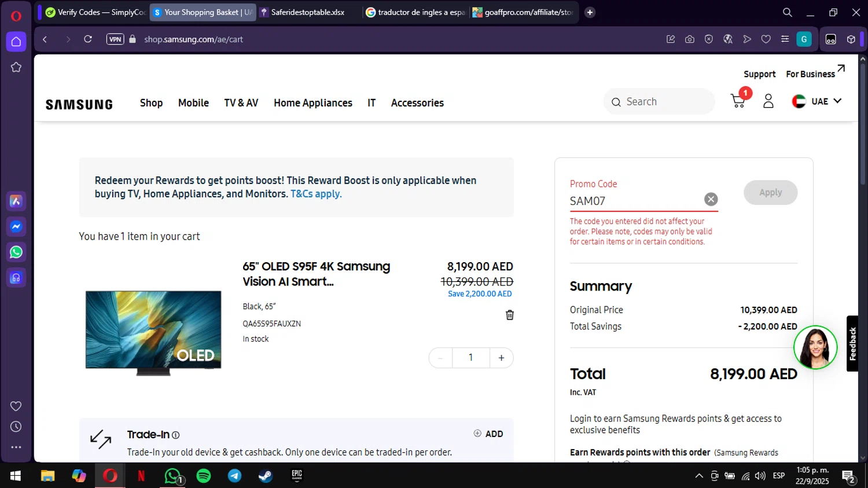Open Messenger in Opera sidebar
This screenshot has height=488, width=868.
click(16, 226)
